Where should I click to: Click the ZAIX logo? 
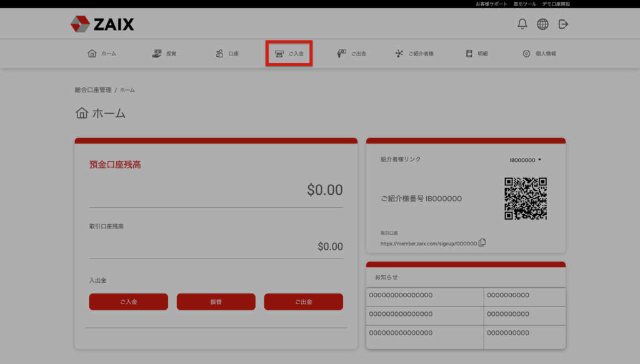102,24
